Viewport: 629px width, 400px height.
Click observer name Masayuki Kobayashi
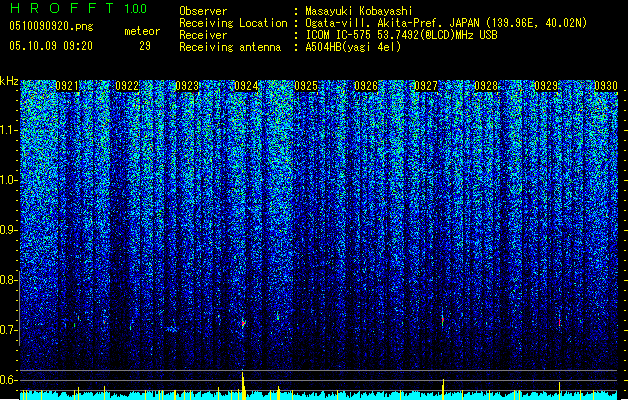[x=359, y=11]
